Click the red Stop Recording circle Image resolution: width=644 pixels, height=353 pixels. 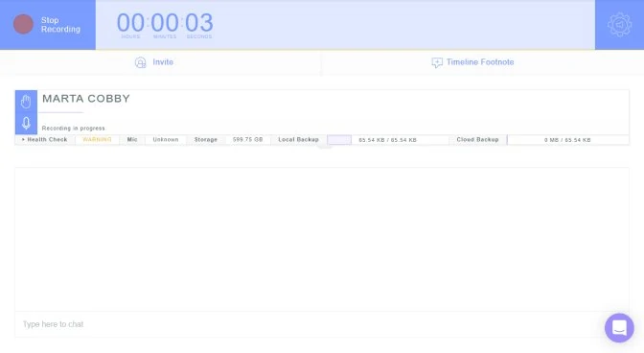point(23,24)
